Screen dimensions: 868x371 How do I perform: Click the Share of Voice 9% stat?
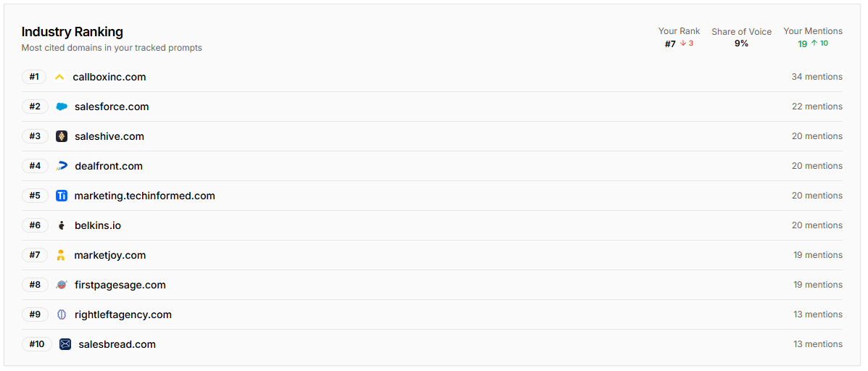tap(741, 43)
